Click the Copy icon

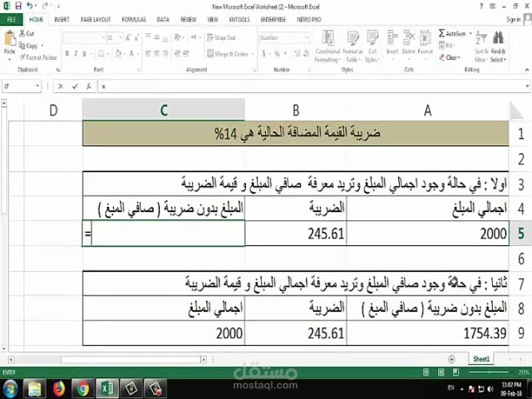tap(22, 46)
